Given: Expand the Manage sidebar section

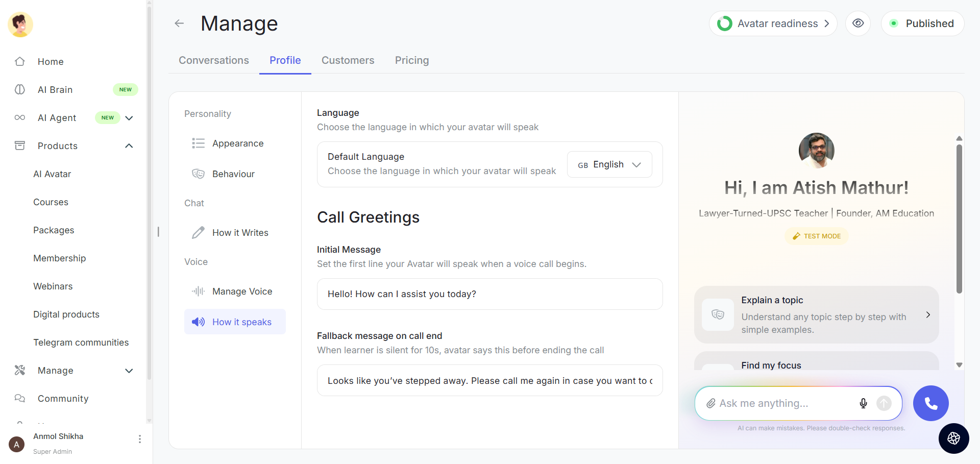Looking at the screenshot, I should click(129, 371).
